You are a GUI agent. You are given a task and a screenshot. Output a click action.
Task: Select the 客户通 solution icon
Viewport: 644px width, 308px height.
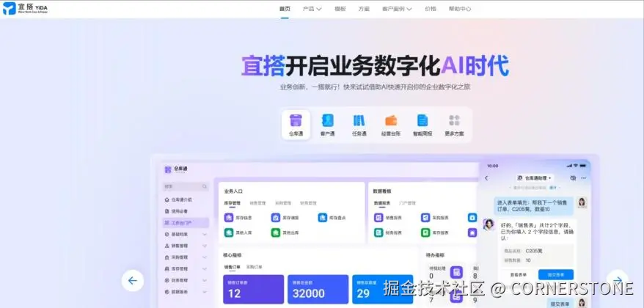pos(327,120)
